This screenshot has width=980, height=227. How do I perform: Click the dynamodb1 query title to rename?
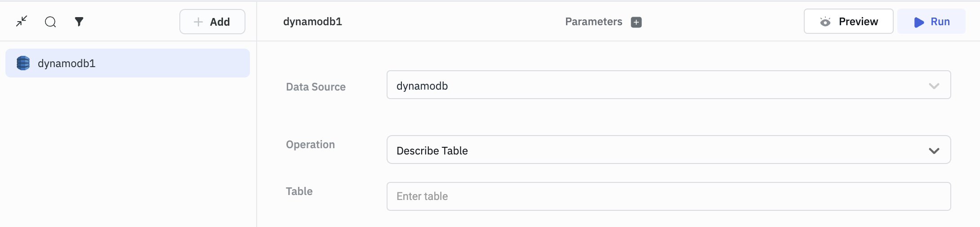coord(312,22)
